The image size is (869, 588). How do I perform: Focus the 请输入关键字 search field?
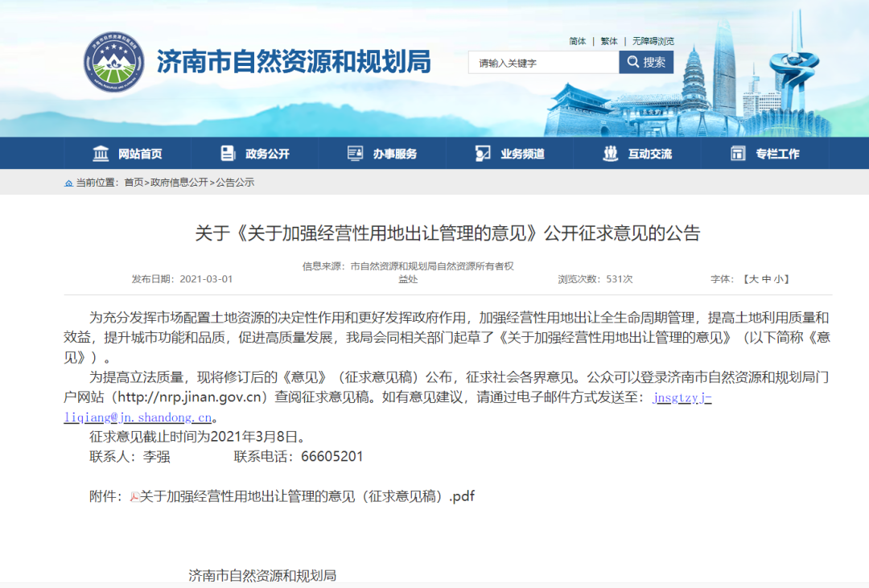coord(544,63)
